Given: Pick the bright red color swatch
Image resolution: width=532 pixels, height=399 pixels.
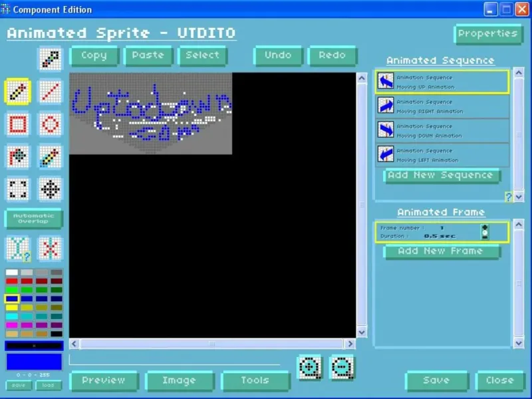Looking at the screenshot, I should [x=11, y=281].
